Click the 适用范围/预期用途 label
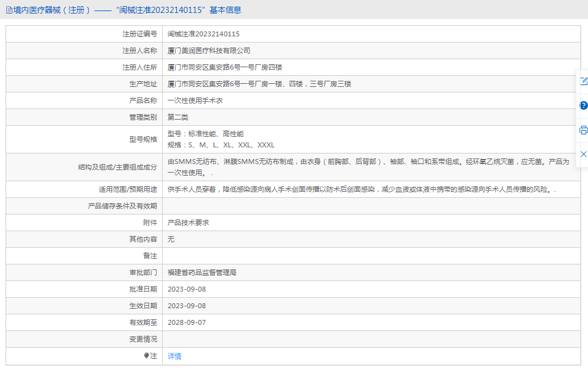This screenshot has width=588, height=368. coord(128,189)
